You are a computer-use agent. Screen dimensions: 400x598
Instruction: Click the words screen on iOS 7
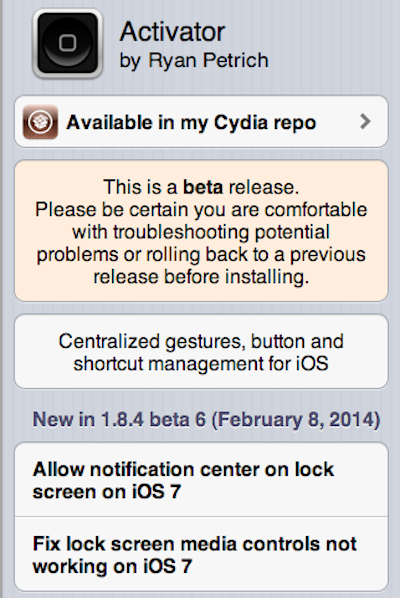106,492
